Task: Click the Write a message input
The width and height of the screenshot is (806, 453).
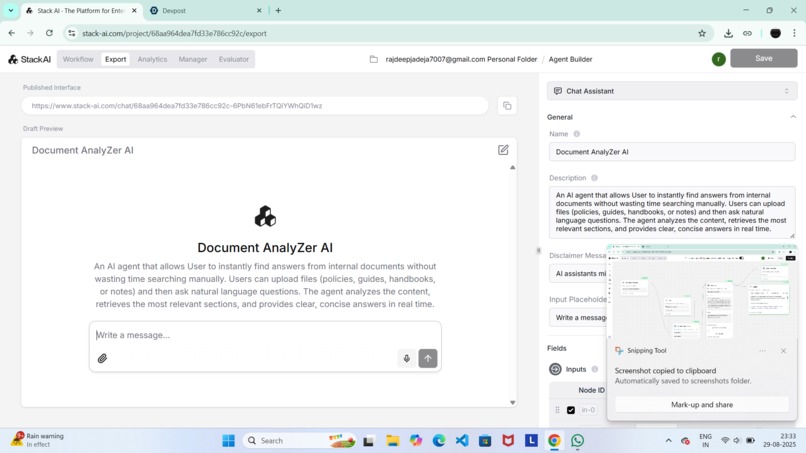Action: (x=265, y=335)
